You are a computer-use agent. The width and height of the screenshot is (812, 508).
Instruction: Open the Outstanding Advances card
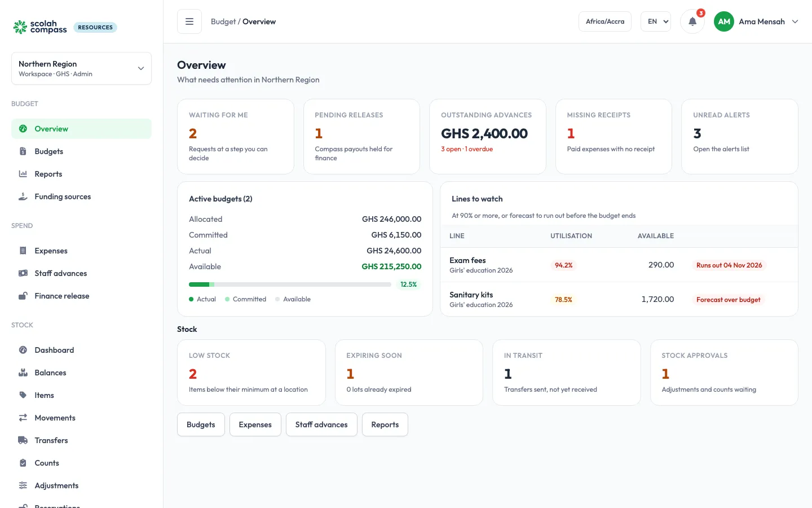coord(488,137)
